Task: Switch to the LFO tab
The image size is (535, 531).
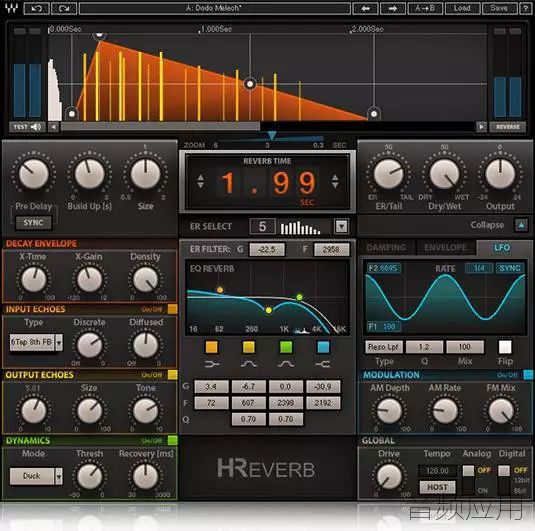Action: tap(502, 247)
